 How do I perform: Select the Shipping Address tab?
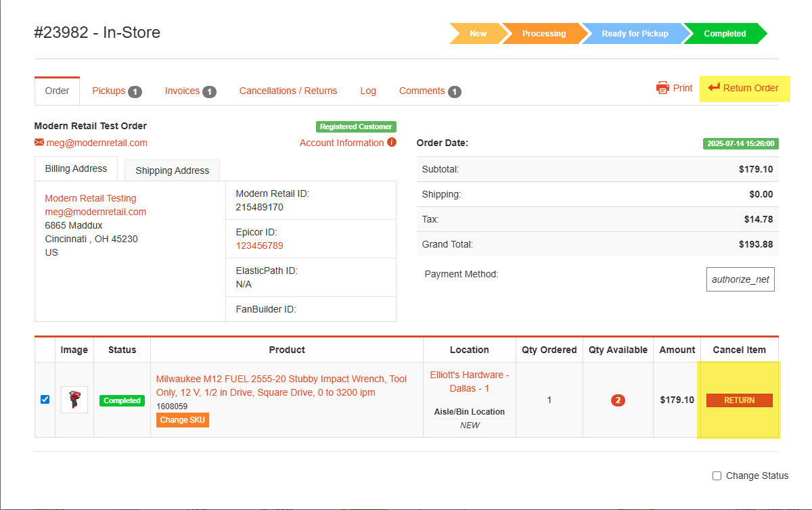pyautogui.click(x=173, y=170)
